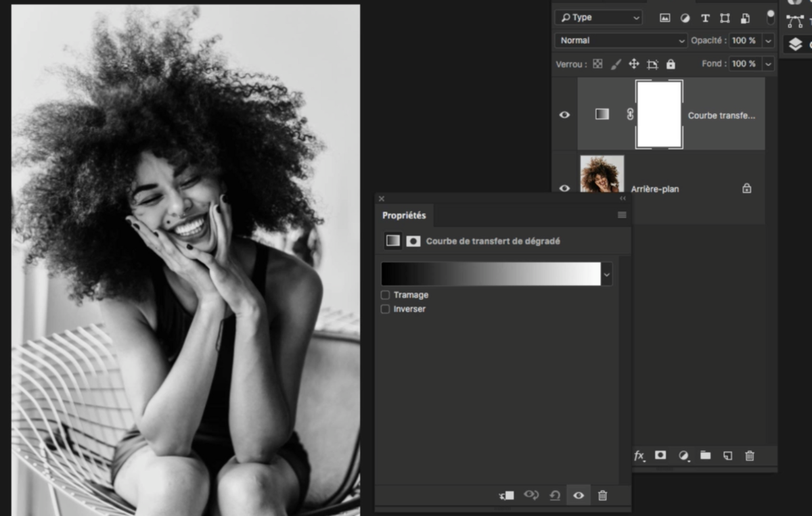This screenshot has height=516, width=812.
Task: Create new fill or adjustment layer icon
Action: point(683,456)
